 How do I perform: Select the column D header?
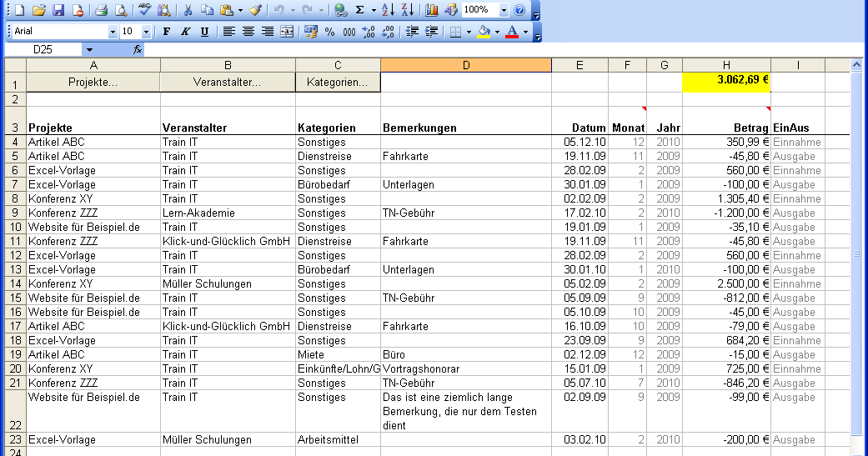pos(466,65)
